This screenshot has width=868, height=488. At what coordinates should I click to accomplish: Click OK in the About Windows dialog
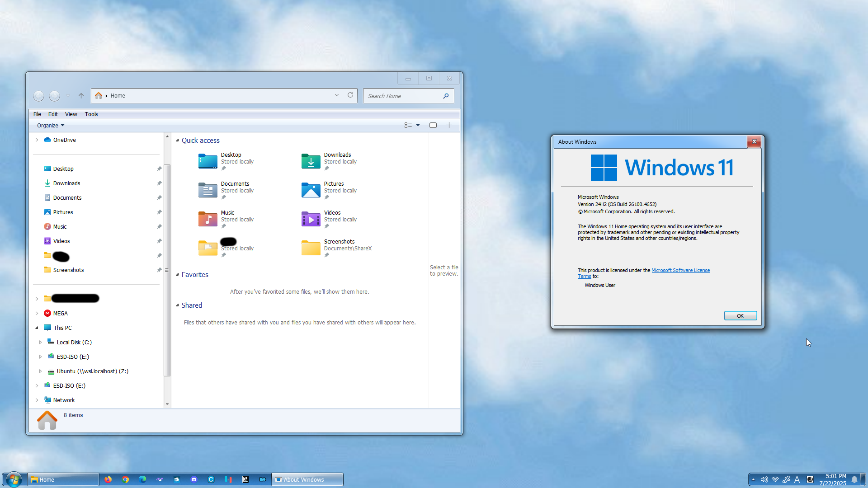[741, 316]
